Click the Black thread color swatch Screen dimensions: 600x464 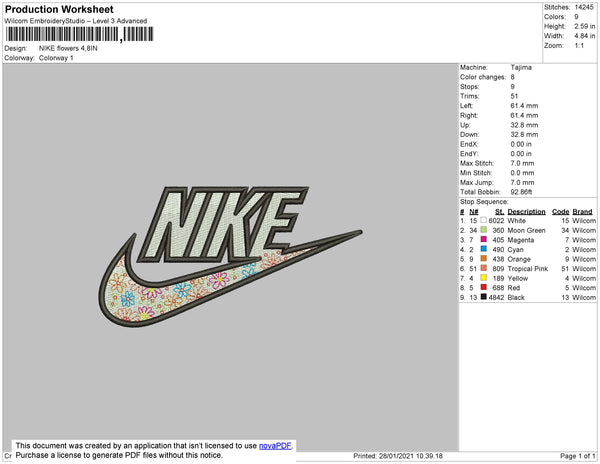click(484, 297)
